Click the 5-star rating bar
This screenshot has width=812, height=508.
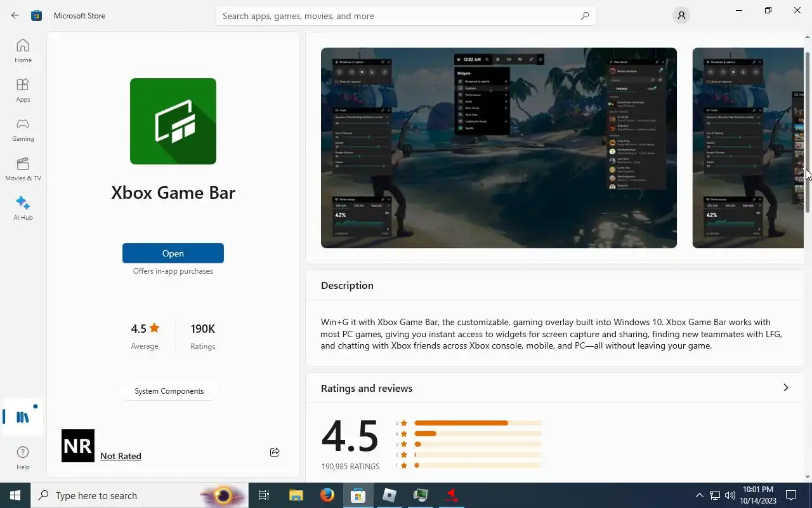click(478, 423)
